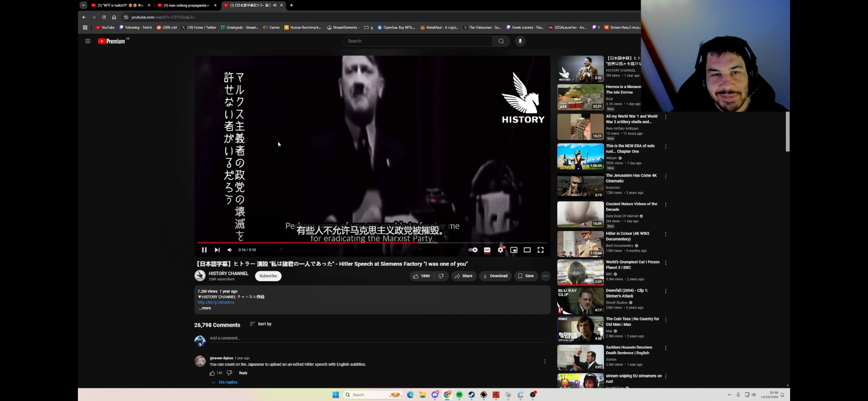Open Steam from the taskbar
This screenshot has width=868, height=401.
click(x=471, y=395)
